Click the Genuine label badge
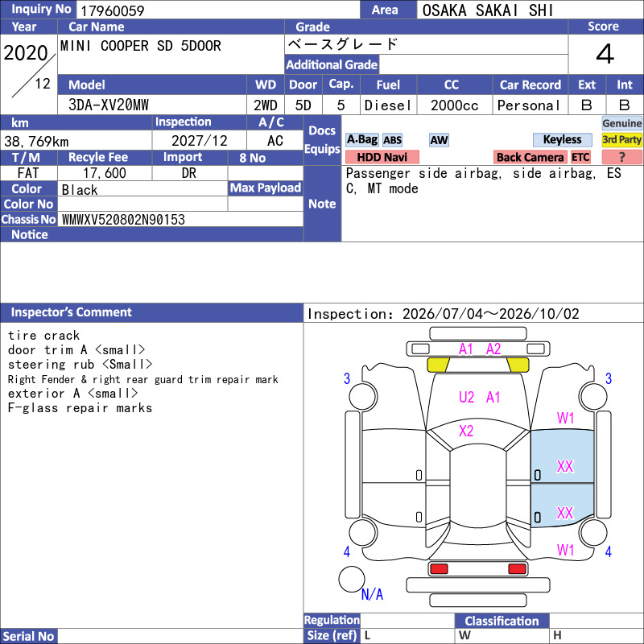The width and height of the screenshot is (644, 644). pos(621,123)
